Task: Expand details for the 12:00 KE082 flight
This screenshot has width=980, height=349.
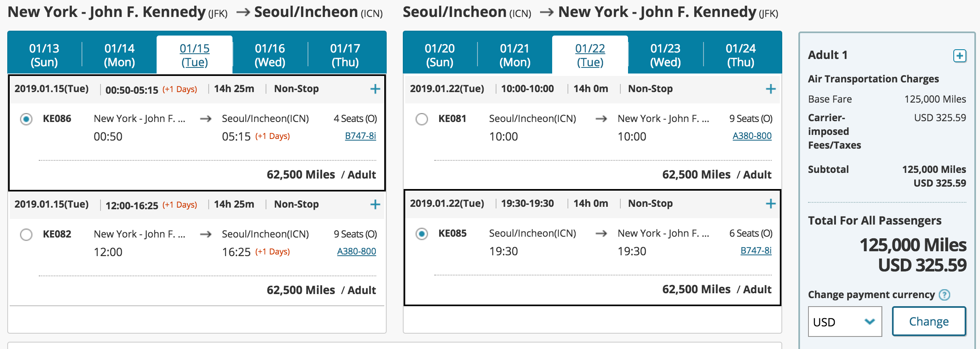Action: [x=375, y=204]
